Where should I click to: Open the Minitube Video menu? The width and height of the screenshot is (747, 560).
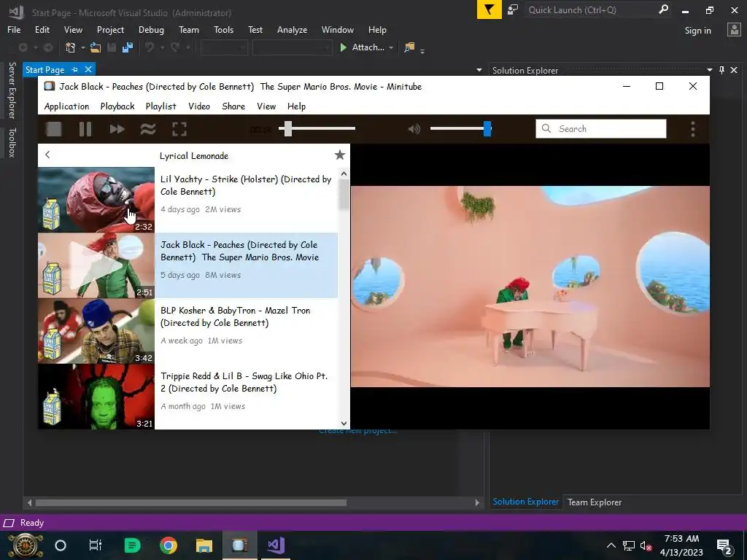(199, 106)
